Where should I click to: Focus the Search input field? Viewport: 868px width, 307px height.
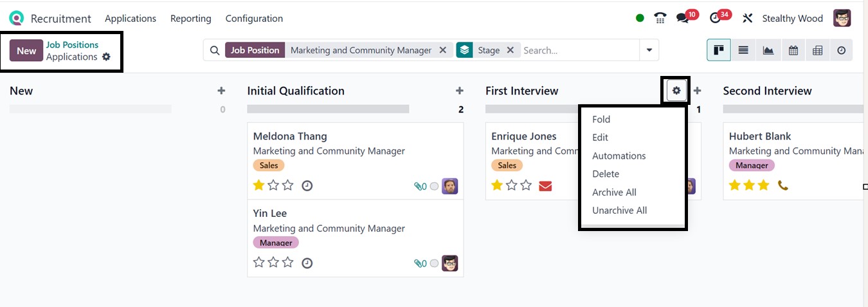(x=579, y=50)
